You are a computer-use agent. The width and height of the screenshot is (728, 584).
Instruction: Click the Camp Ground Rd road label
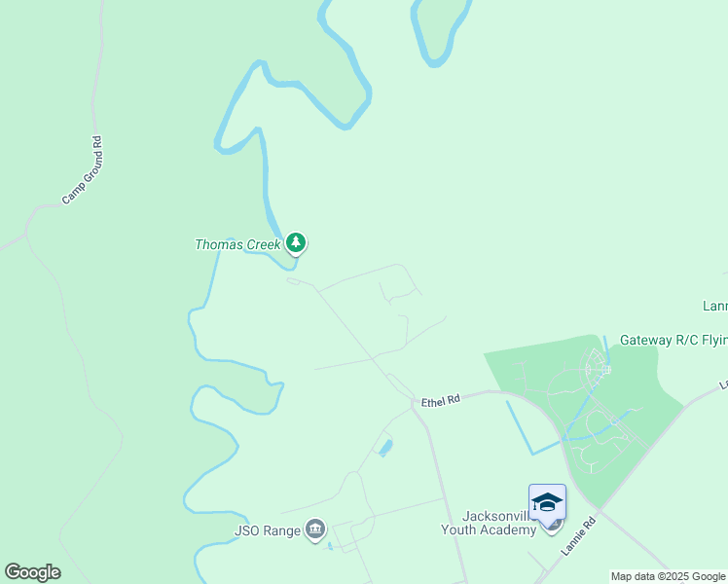point(83,170)
